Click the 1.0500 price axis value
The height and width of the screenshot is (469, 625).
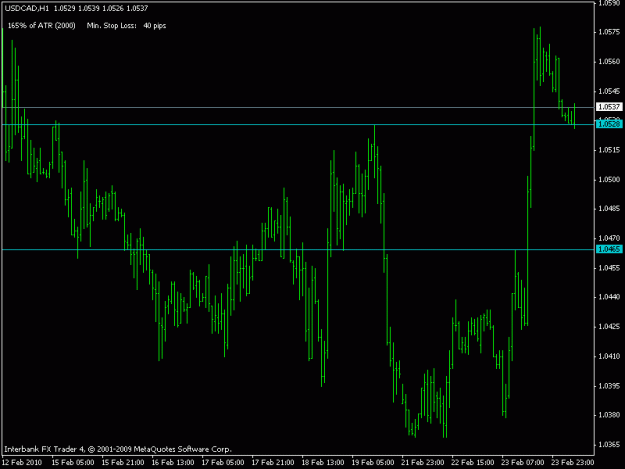pos(609,180)
